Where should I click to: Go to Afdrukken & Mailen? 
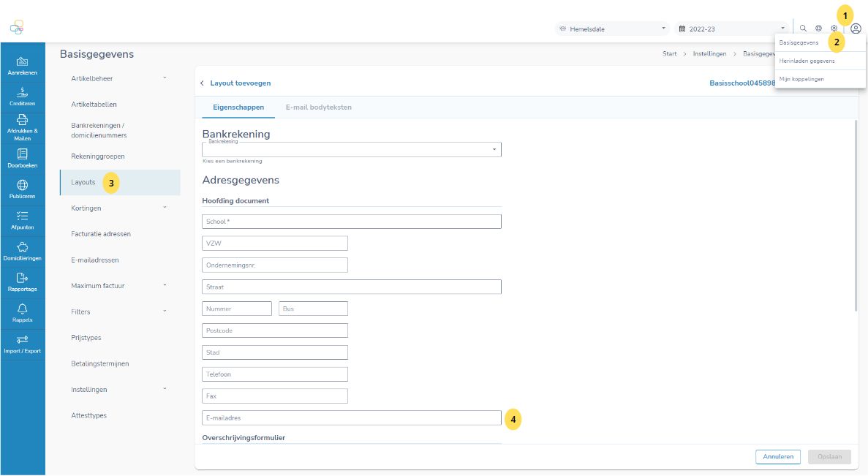[23, 127]
